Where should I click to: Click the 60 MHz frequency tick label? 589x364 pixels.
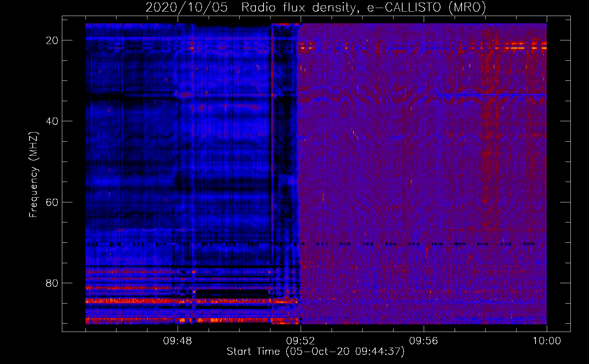pos(52,202)
